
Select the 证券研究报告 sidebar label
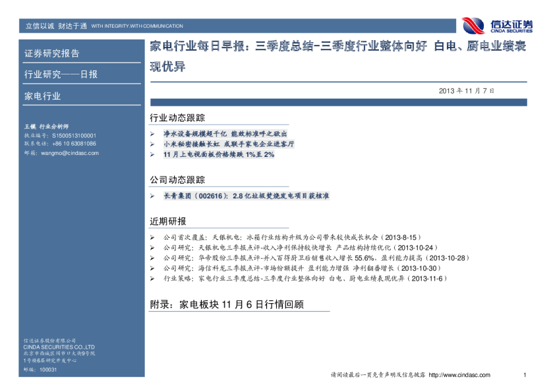click(x=51, y=53)
